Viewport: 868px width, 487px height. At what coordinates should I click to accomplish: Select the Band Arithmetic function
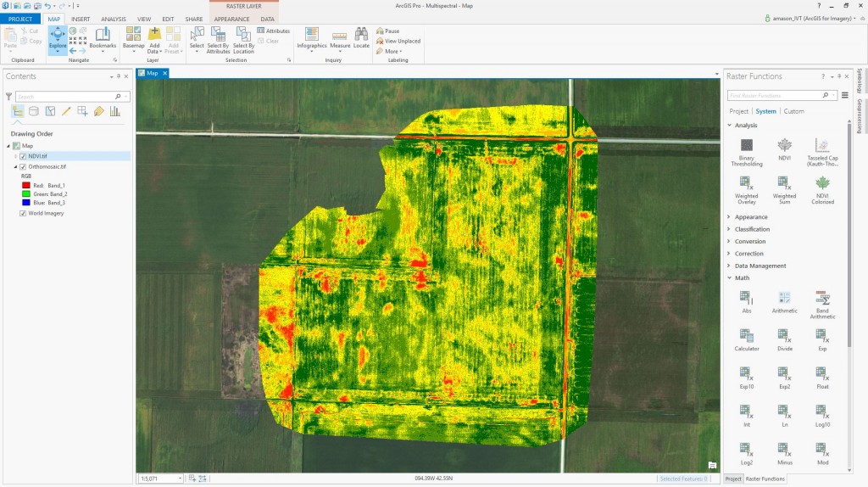tap(822, 305)
